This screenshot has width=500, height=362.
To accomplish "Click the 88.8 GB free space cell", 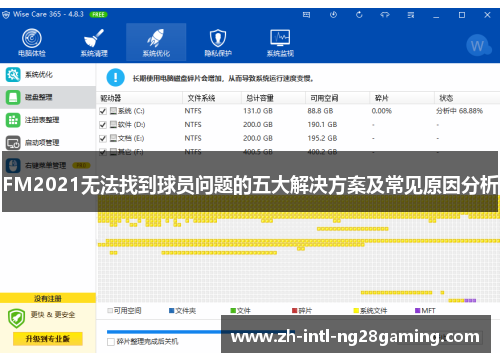I will (320, 111).
